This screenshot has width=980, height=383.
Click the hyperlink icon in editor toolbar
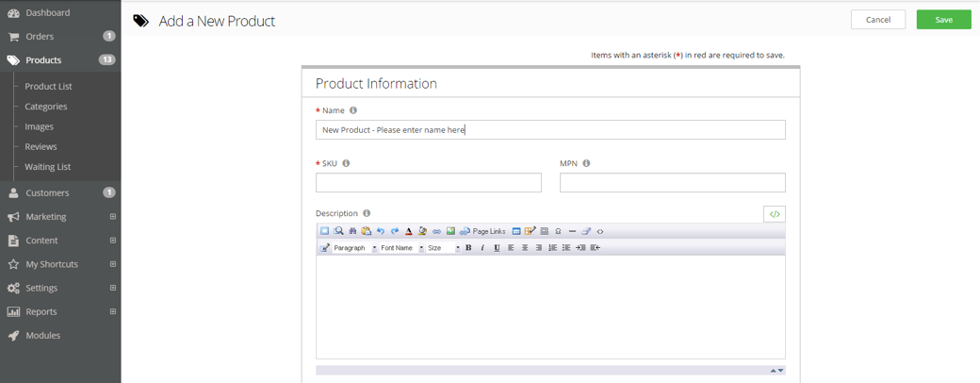coord(436,231)
